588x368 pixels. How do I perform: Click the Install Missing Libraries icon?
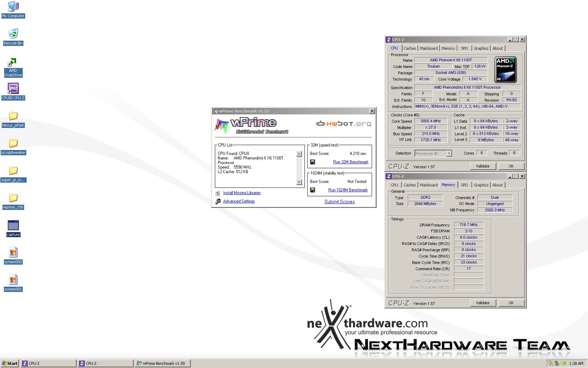point(218,193)
